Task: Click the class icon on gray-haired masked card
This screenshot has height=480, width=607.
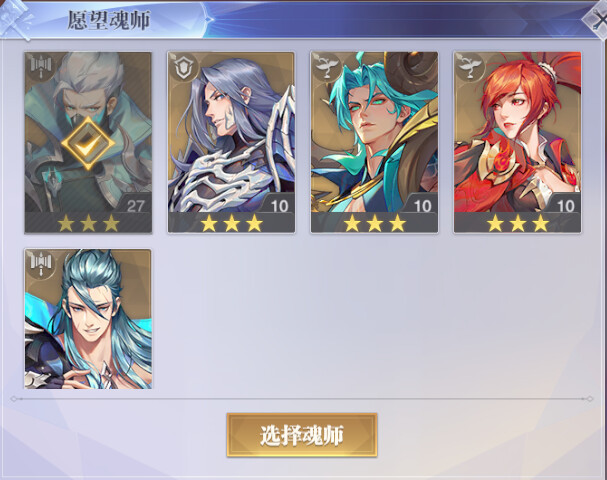Action: (41, 68)
